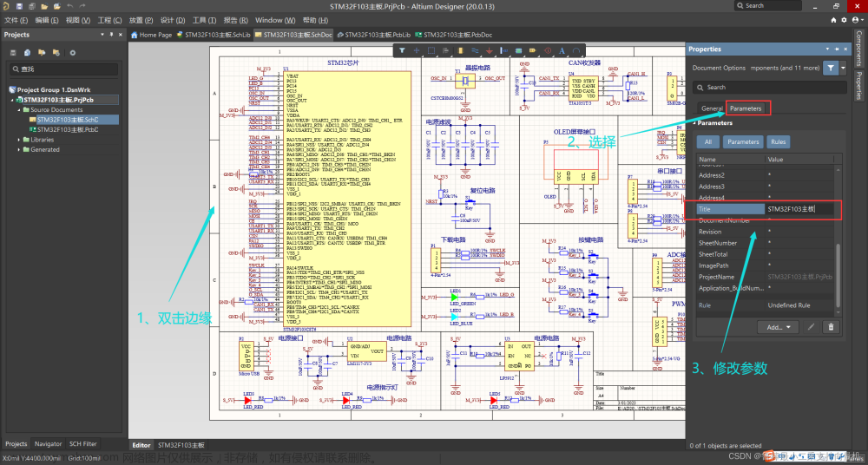
Task: Switch to STM32F103主板.SchLib document tab
Action: 214,35
